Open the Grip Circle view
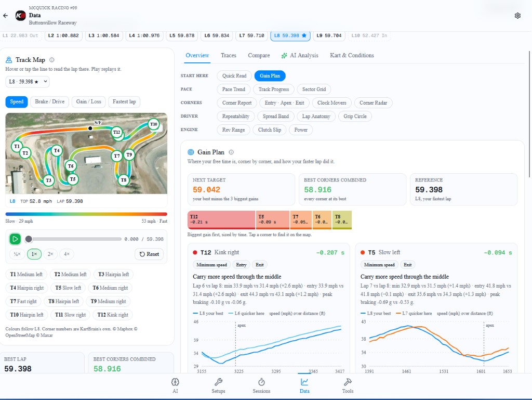Image resolution: width=532 pixels, height=400 pixels. pos(355,116)
